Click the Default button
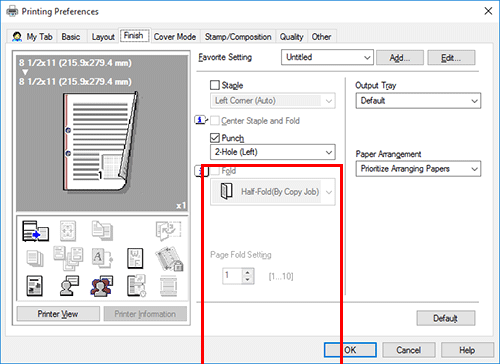The image size is (500, 364). tap(446, 318)
